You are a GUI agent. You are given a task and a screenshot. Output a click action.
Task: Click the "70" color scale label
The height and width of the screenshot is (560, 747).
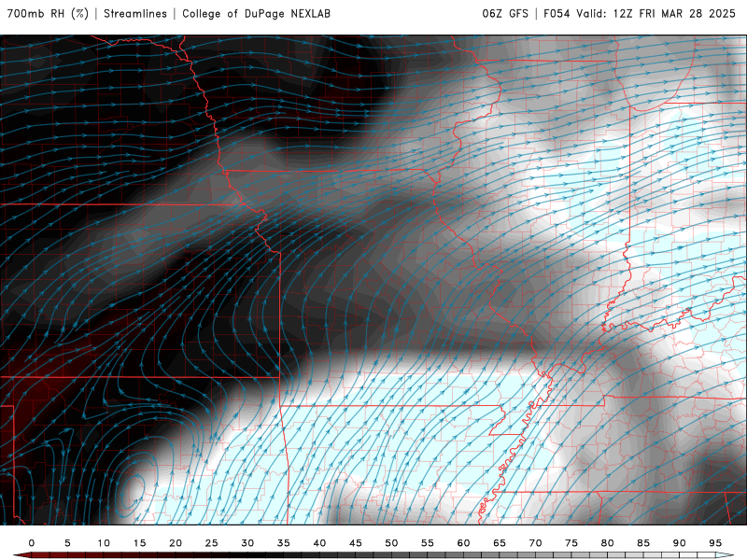(535, 543)
